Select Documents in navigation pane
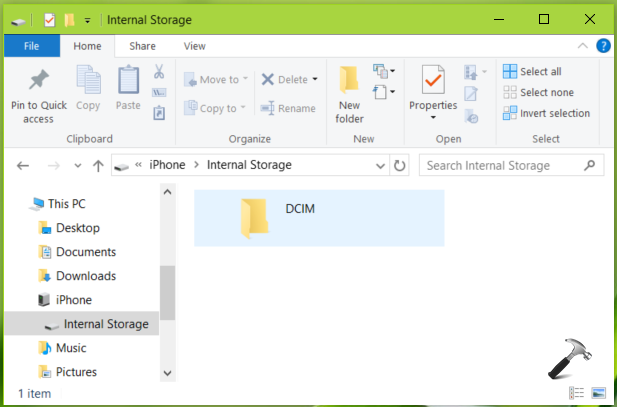The width and height of the screenshot is (617, 407). click(78, 252)
